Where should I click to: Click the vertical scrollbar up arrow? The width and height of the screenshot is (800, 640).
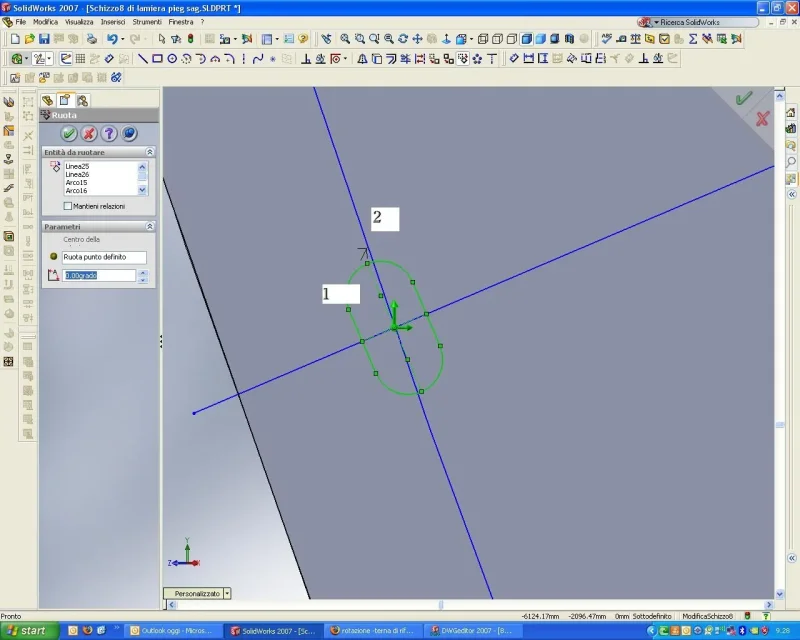780,95
